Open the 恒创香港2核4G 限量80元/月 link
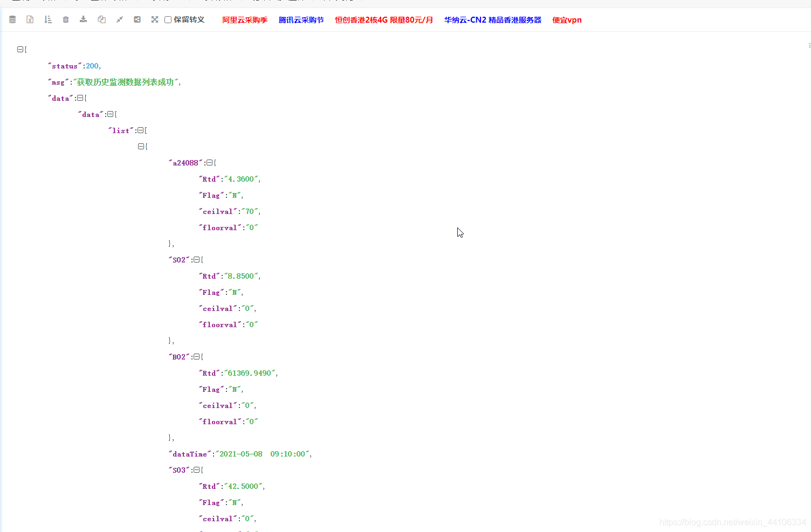The width and height of the screenshot is (811, 532). [384, 20]
